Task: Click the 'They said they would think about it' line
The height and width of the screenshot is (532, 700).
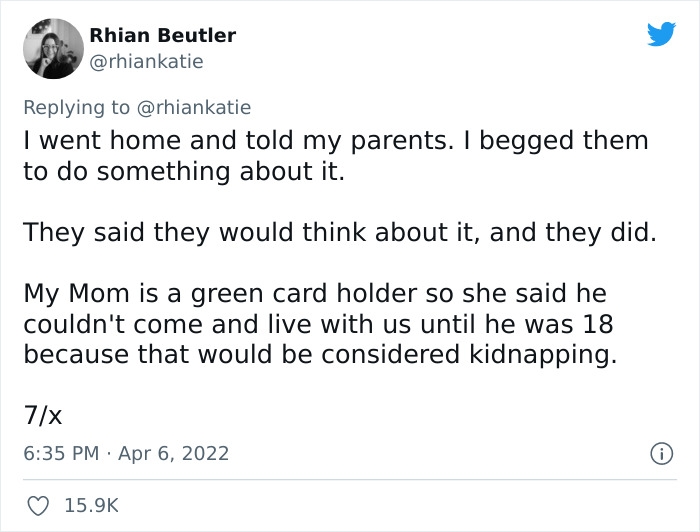Action: 339,233
